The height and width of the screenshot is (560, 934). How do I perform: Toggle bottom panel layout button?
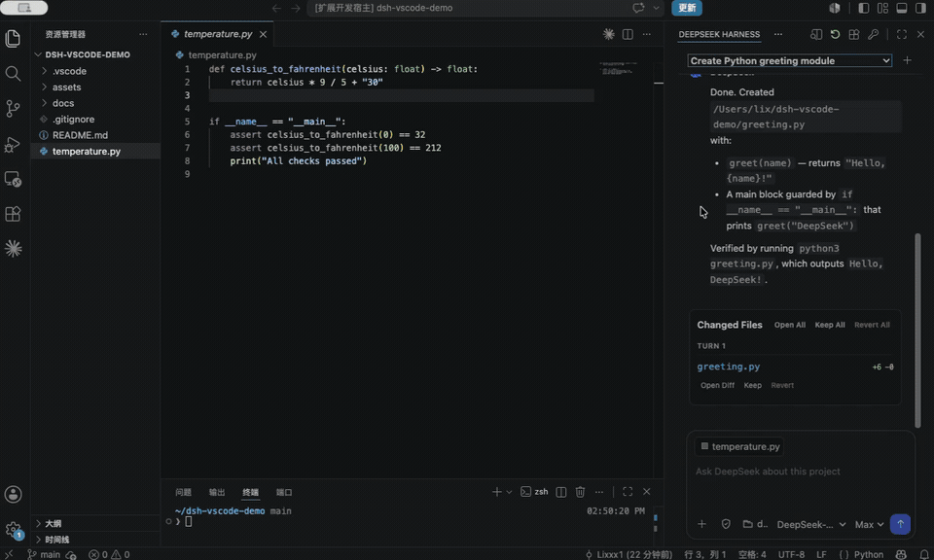point(902,9)
